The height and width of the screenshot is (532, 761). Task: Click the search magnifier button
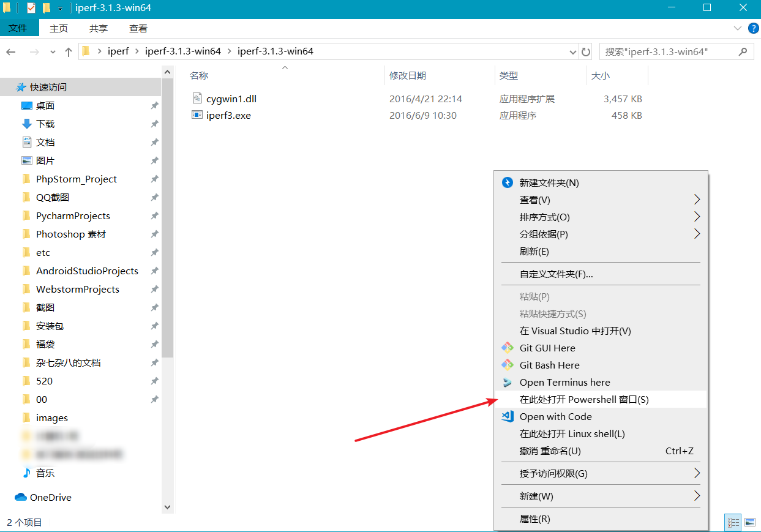point(742,51)
